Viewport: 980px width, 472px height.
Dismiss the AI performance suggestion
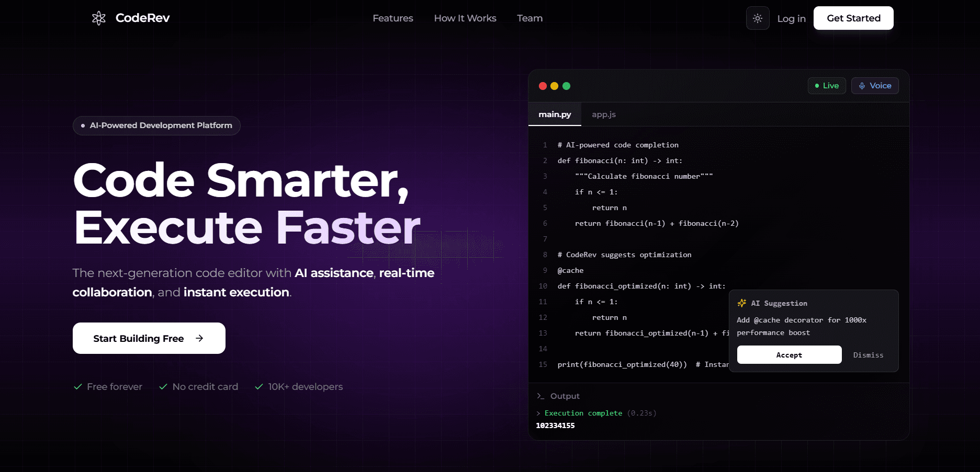click(x=868, y=355)
